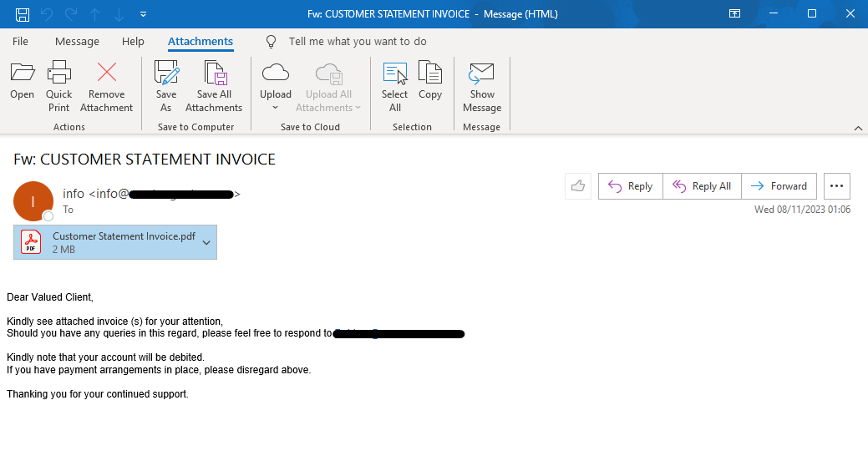Click the sender name info
This screenshot has height=461, width=868.
click(x=73, y=194)
